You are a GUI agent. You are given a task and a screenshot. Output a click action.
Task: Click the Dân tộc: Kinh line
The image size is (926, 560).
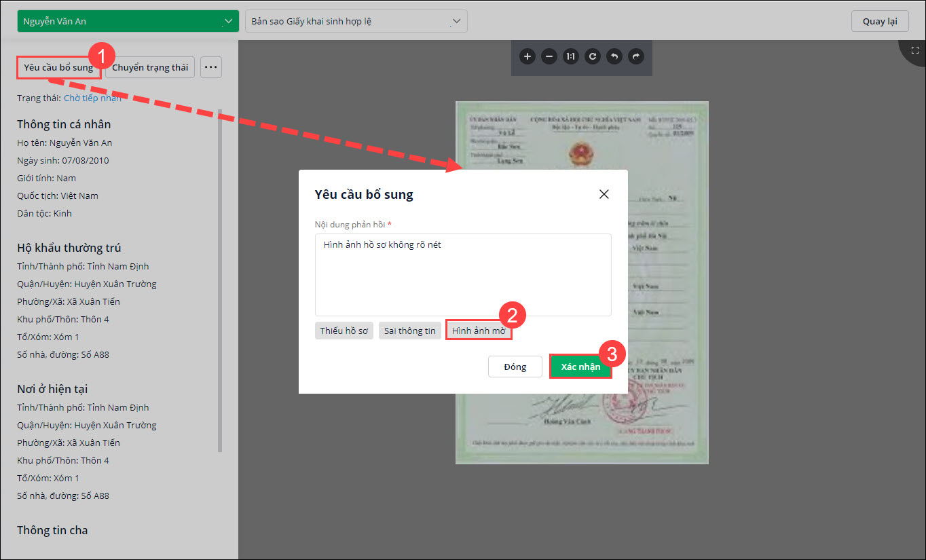(44, 213)
